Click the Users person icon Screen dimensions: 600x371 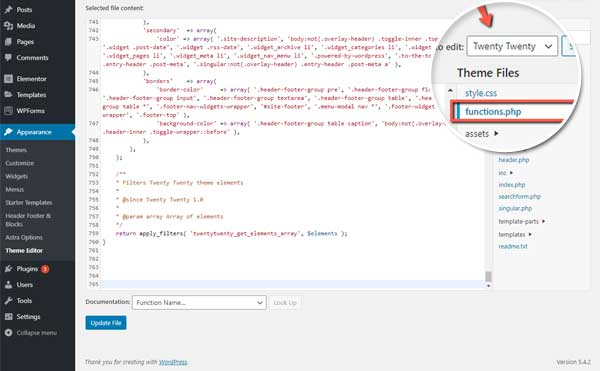(x=8, y=285)
